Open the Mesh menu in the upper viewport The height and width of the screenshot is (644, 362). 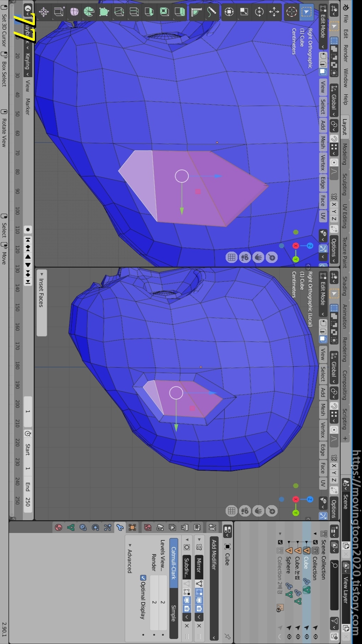pos(323,142)
